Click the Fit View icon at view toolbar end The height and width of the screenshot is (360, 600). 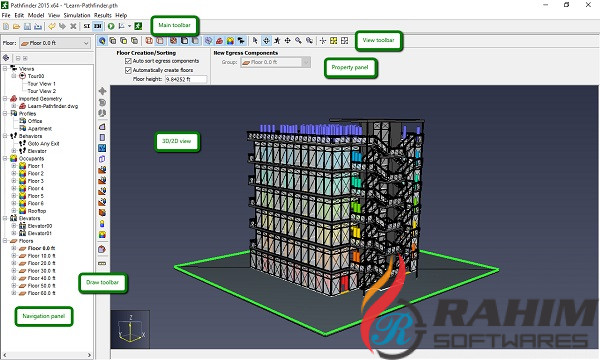344,41
